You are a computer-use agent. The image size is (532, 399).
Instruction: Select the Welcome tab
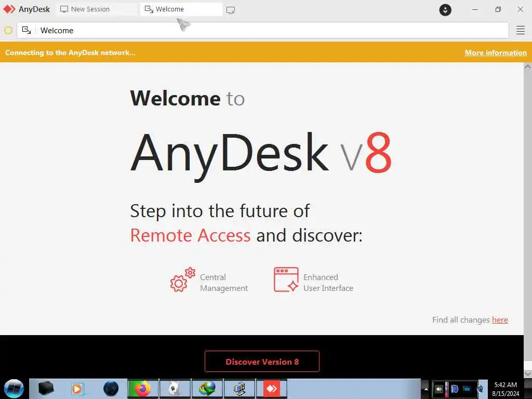pos(181,9)
